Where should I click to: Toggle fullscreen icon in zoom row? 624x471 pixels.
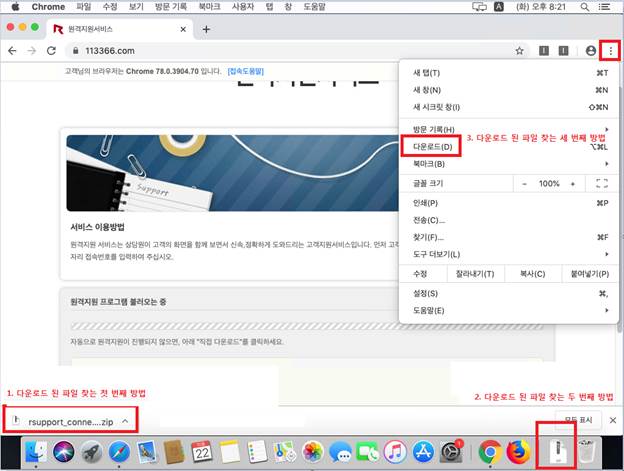tap(601, 184)
